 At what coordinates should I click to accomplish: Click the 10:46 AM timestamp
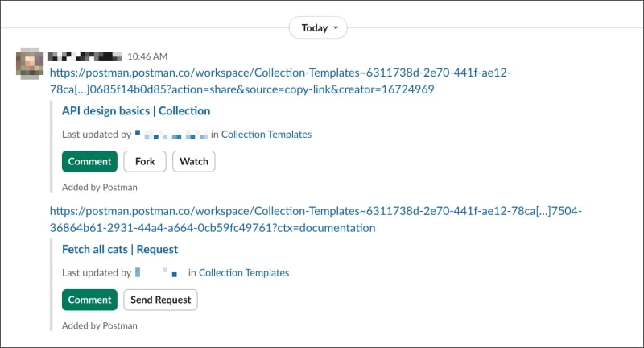click(147, 56)
